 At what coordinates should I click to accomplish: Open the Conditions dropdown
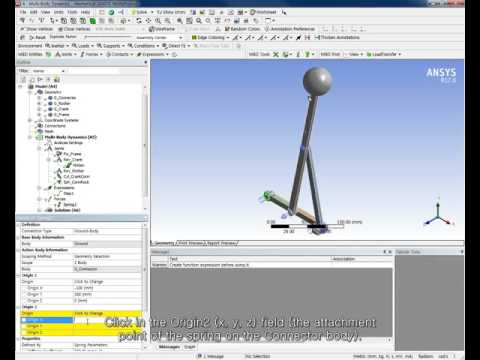[143, 46]
